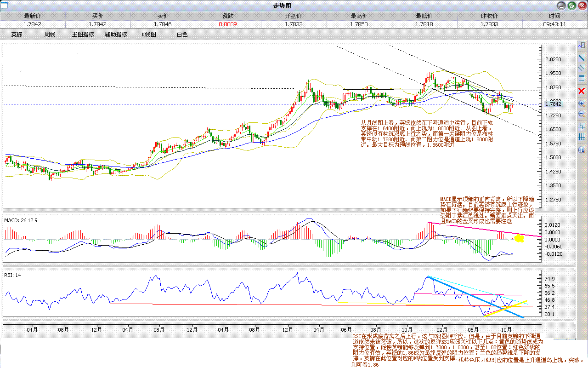Select the trend line drawing tool
The width and height of the screenshot is (588, 368).
[582, 57]
